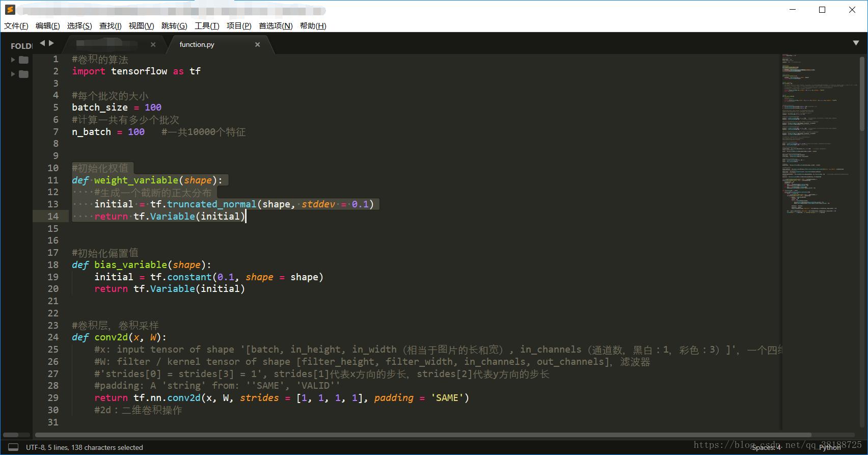Click 'bias_variable' function name
This screenshot has width=868, height=455.
pyautogui.click(x=130, y=265)
